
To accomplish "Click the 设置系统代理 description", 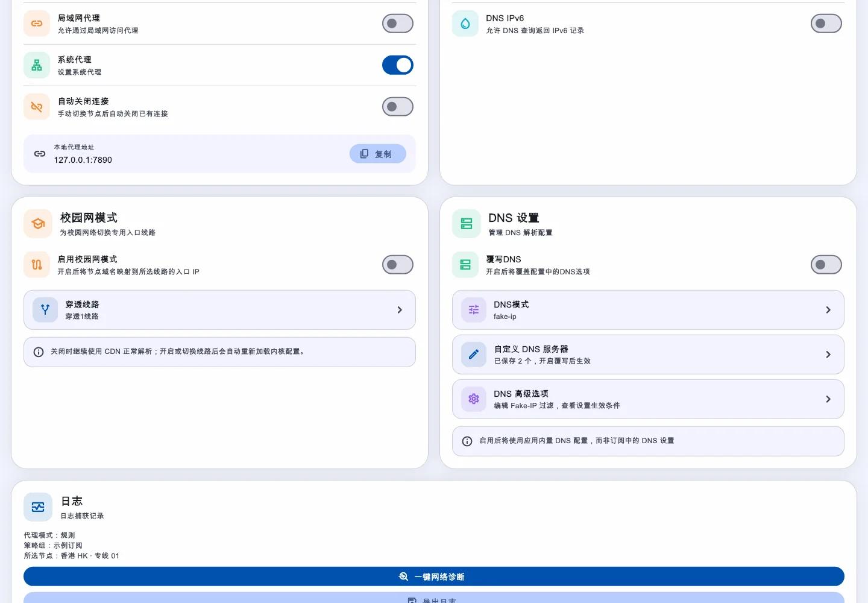I will 80,72.
